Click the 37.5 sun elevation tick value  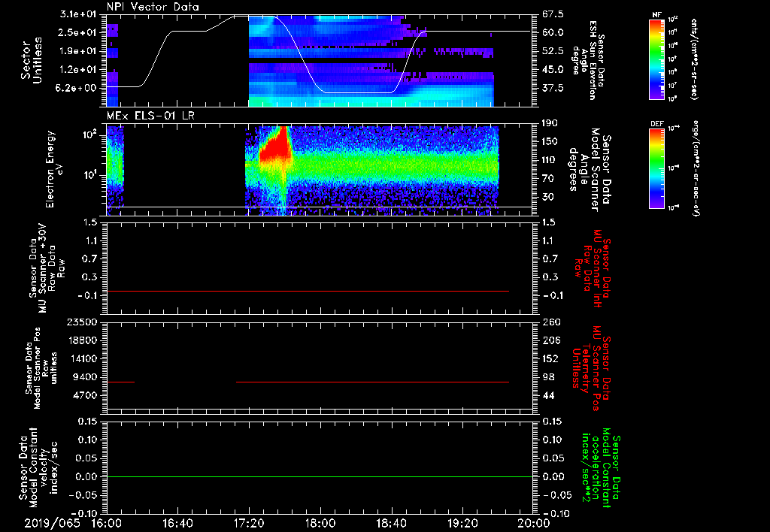click(553, 88)
